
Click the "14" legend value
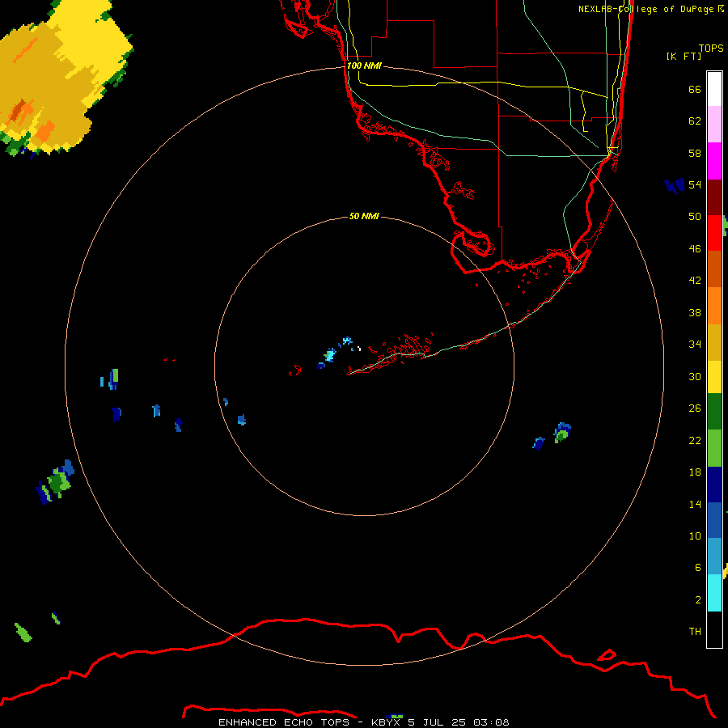[x=695, y=504]
